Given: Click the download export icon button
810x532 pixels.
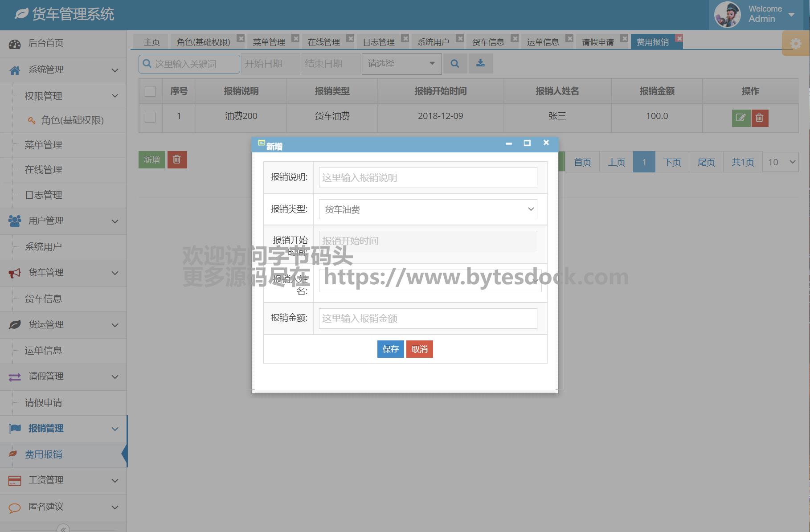Looking at the screenshot, I should click(x=480, y=64).
